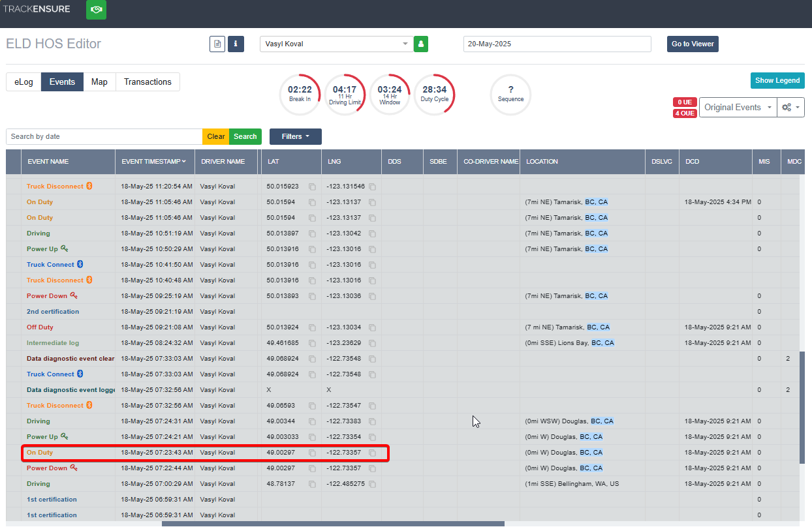
Task: Click the Show Legend button
Action: tap(777, 80)
